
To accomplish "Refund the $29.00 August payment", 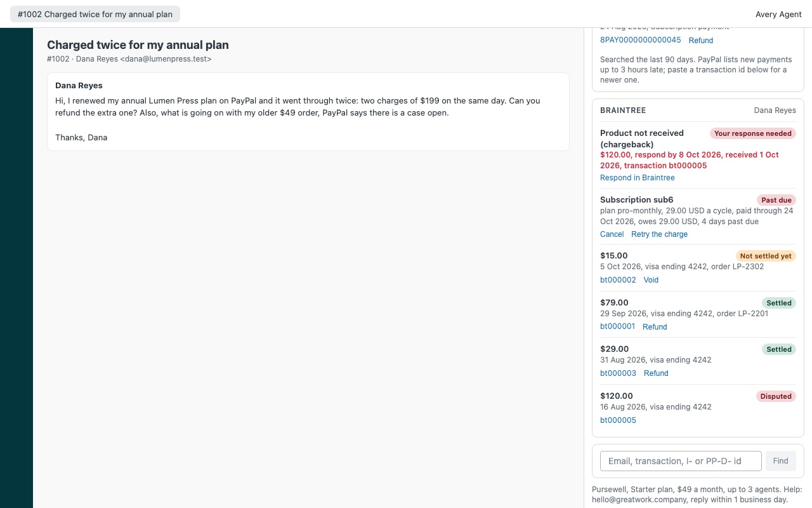I will click(x=656, y=373).
